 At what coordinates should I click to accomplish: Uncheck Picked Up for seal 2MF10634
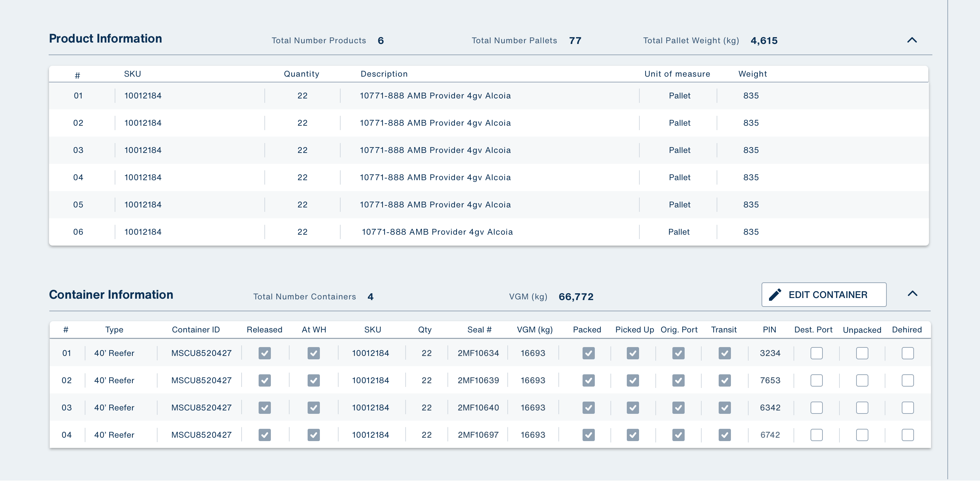[x=633, y=353]
